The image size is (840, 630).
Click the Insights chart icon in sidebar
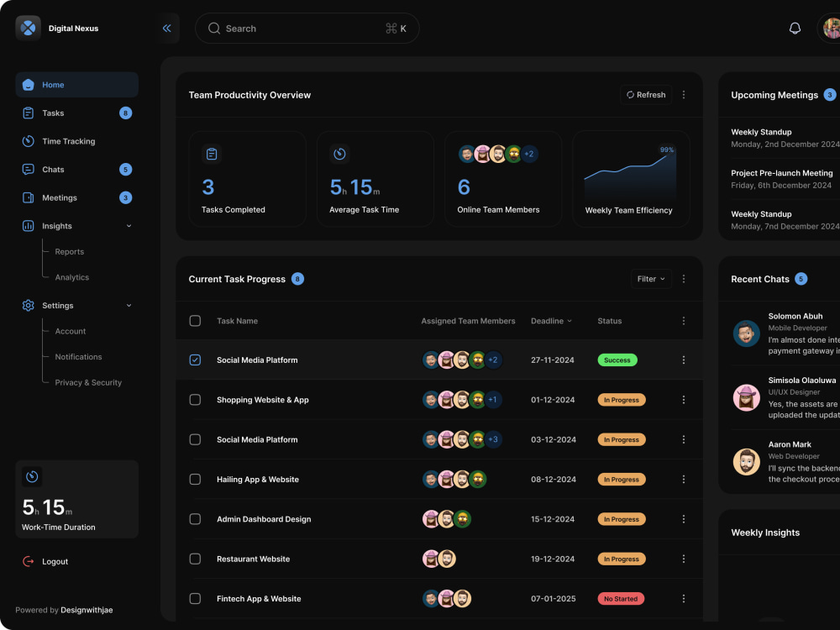(29, 226)
